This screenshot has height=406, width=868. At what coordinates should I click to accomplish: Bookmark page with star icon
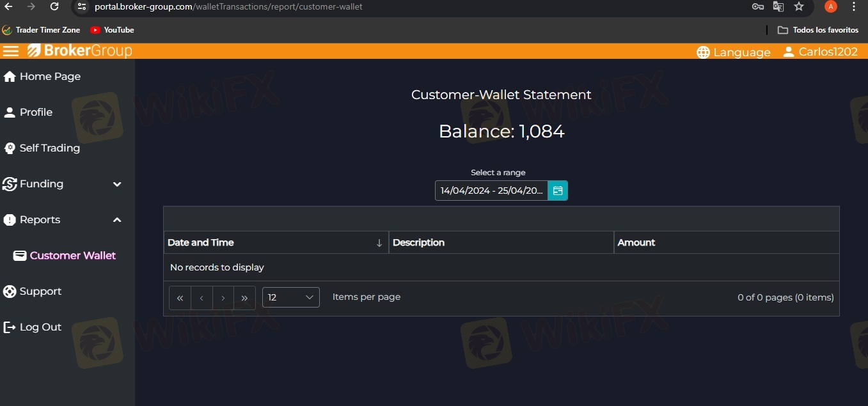click(x=799, y=7)
